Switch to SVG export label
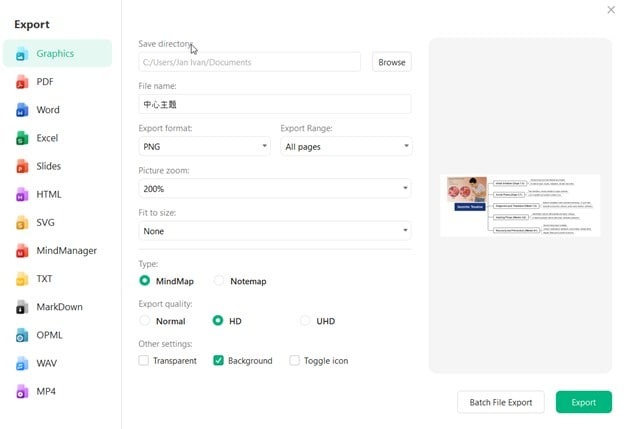624x429 pixels. (x=45, y=223)
